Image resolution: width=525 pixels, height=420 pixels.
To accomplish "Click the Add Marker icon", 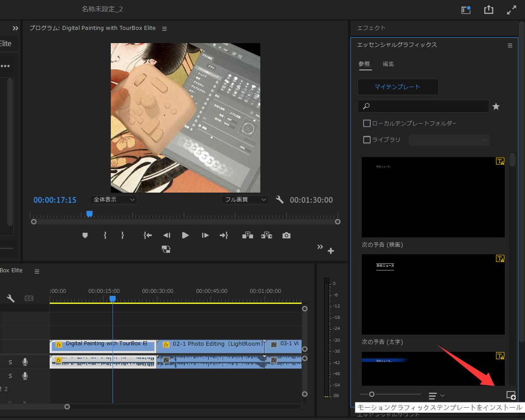I will pos(85,235).
